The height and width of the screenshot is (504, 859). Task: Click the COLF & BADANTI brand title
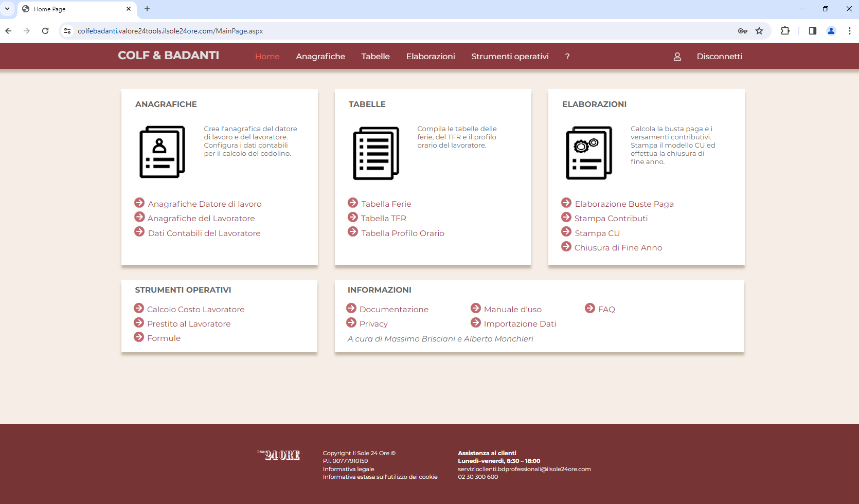169,56
